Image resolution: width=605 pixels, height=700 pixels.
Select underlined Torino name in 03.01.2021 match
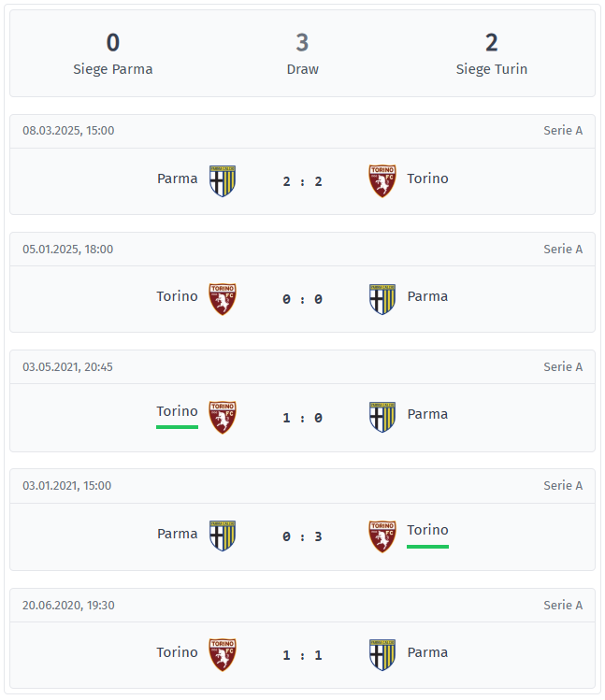[x=427, y=530]
